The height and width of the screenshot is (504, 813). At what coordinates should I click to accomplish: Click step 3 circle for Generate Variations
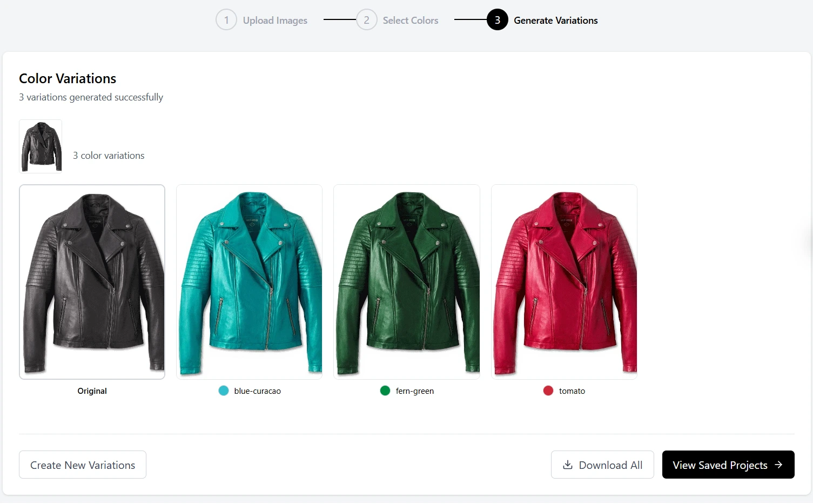coord(497,20)
